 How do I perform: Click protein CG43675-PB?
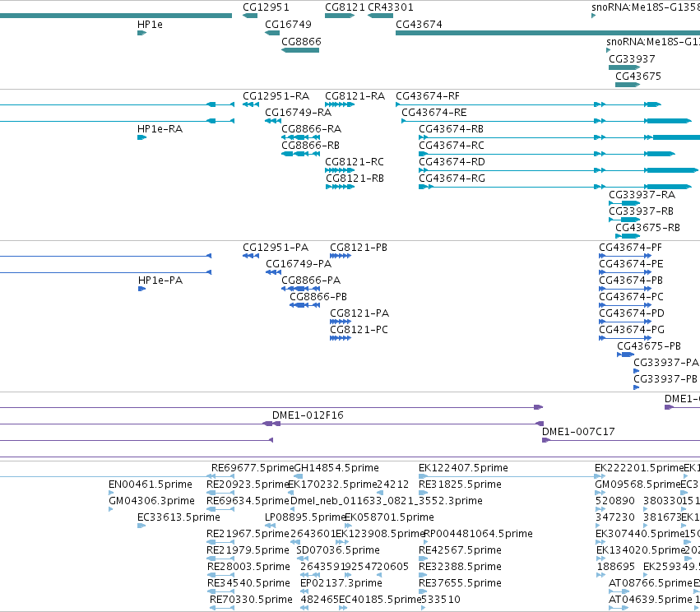649,346
